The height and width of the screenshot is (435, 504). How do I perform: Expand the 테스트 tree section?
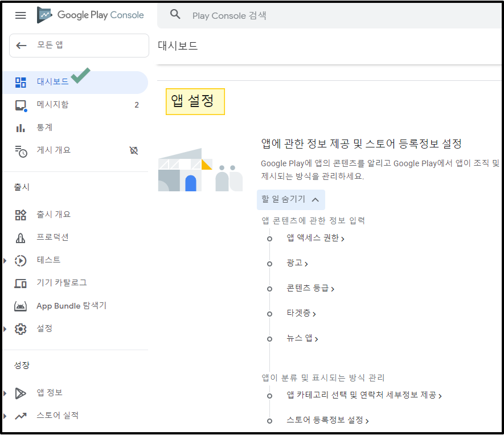5,260
